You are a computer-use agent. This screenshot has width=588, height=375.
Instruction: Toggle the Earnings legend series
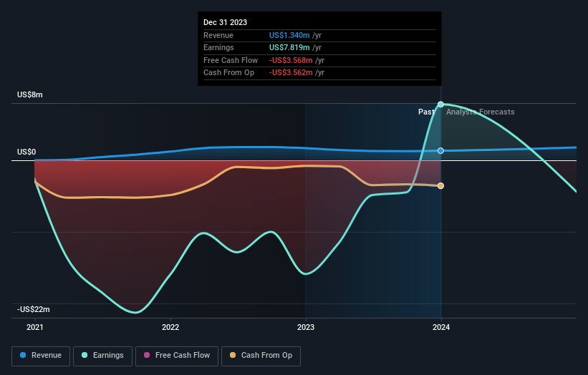click(102, 356)
